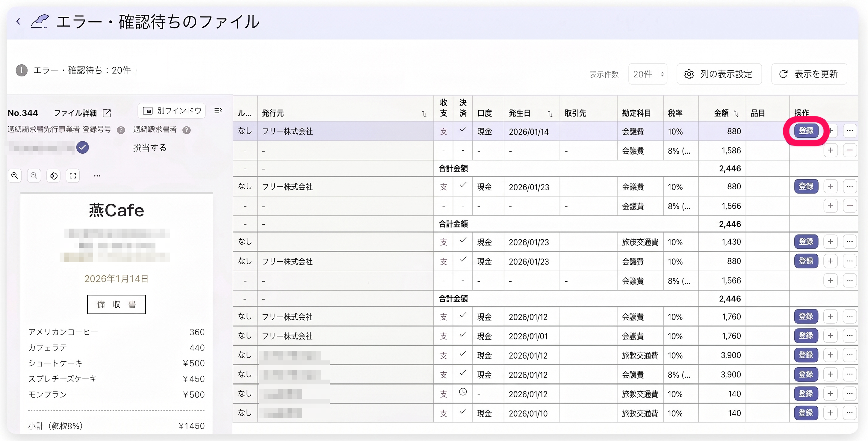
Task: Toggle the registration number verified checkmark
Action: tap(83, 147)
